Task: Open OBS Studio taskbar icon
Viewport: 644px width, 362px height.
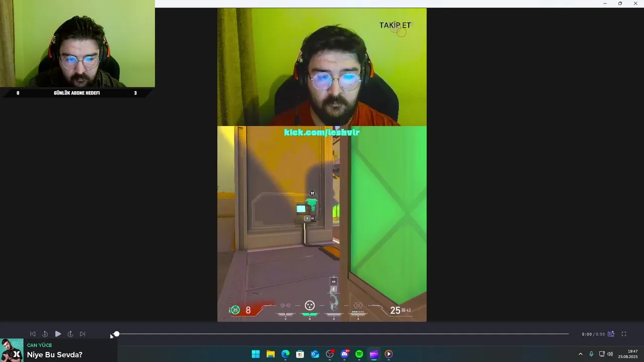Action: click(x=330, y=354)
